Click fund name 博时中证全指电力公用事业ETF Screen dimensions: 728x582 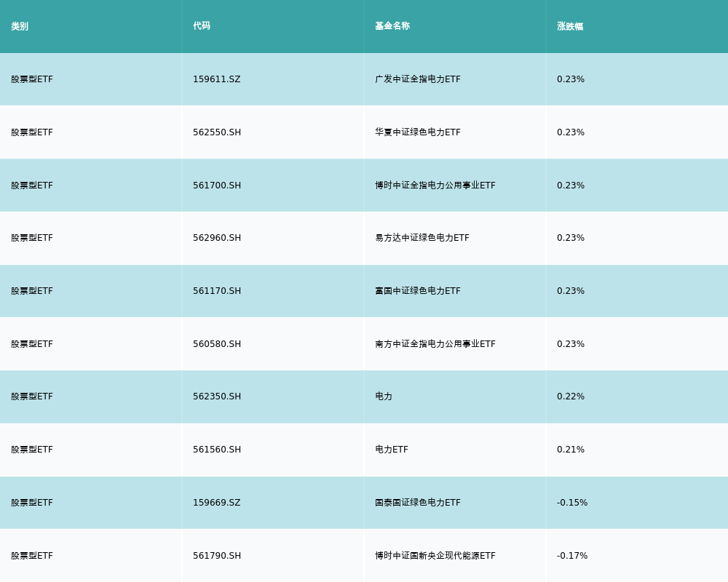pos(435,186)
